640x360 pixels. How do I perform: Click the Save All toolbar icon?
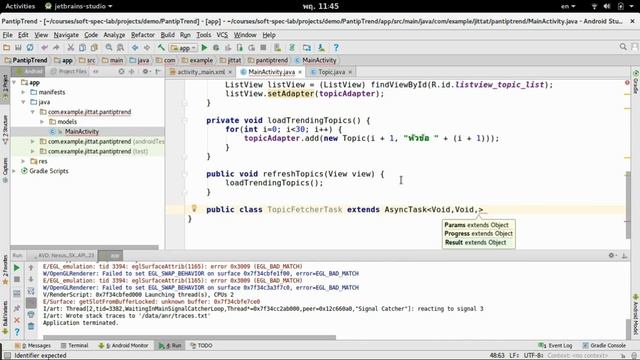pos(18,48)
